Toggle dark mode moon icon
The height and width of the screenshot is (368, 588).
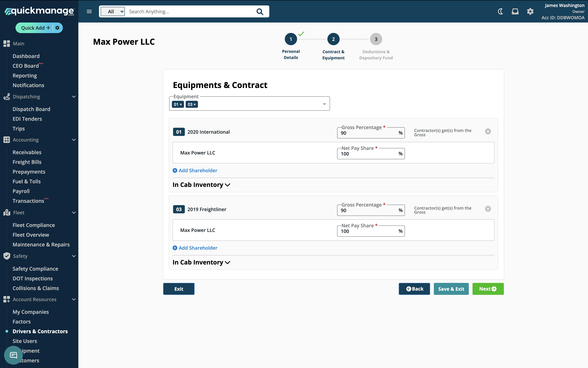500,11
